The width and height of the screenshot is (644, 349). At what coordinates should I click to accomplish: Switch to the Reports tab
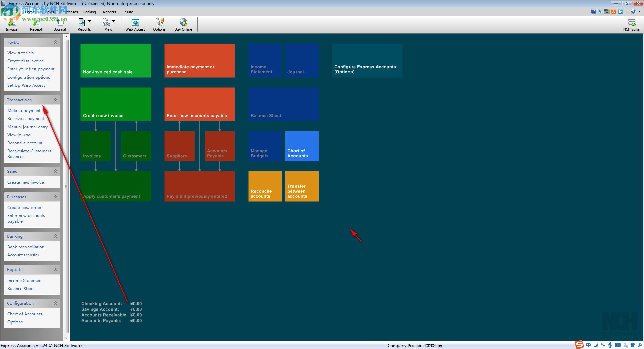coord(109,12)
